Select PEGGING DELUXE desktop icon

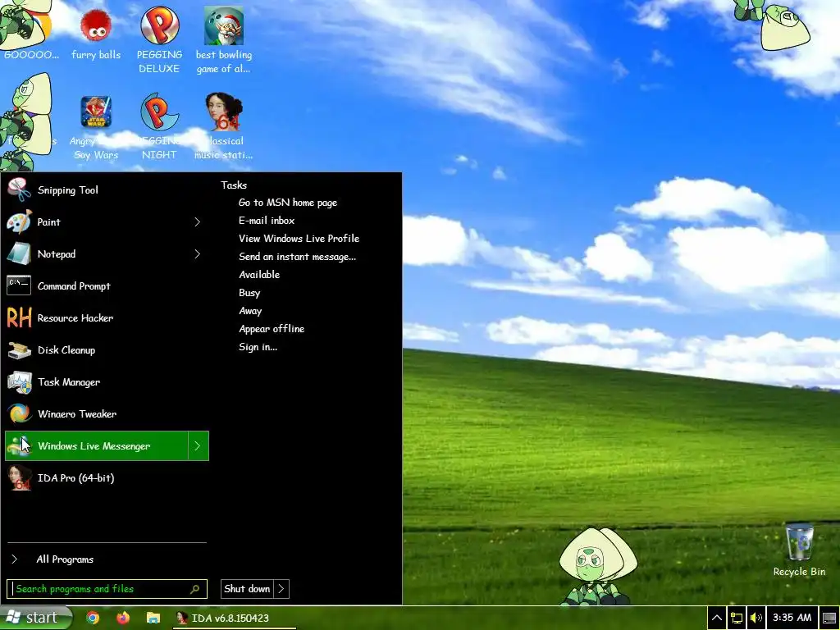(x=159, y=39)
